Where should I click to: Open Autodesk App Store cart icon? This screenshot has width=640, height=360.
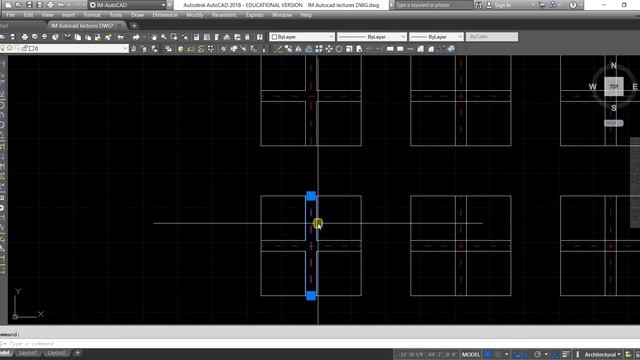point(542,5)
